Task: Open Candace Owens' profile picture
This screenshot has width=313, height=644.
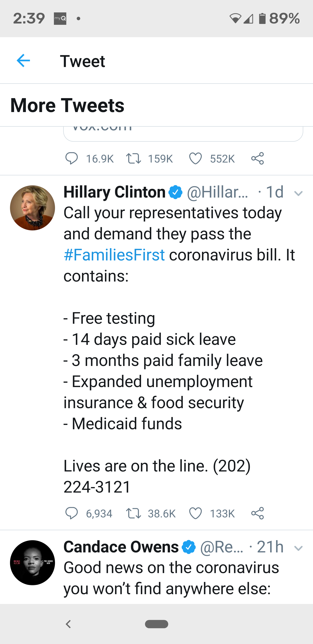Action: (x=32, y=562)
